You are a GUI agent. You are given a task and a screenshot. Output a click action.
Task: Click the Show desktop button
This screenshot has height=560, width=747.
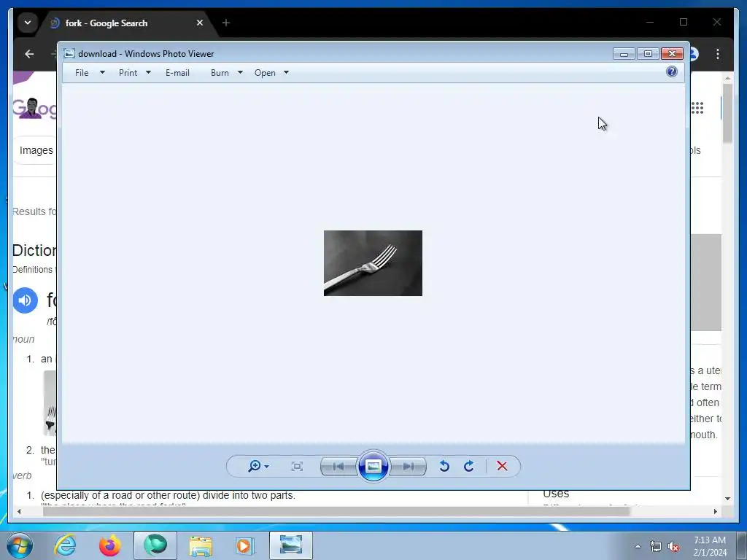[742, 545]
